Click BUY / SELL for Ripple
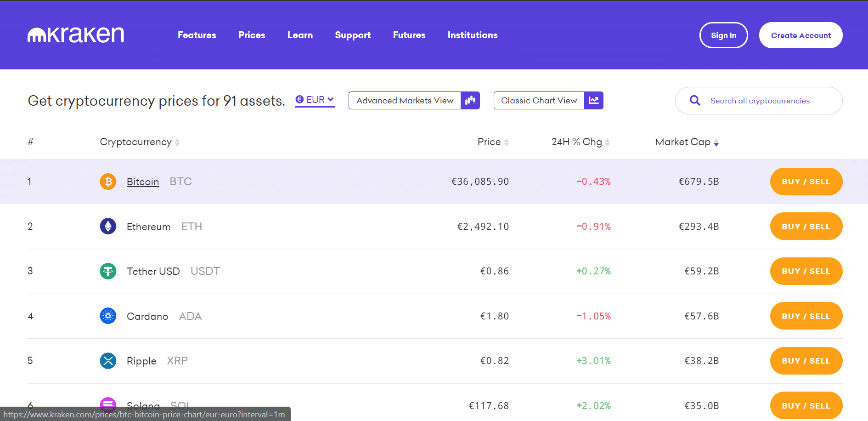868x421 pixels. (x=806, y=361)
